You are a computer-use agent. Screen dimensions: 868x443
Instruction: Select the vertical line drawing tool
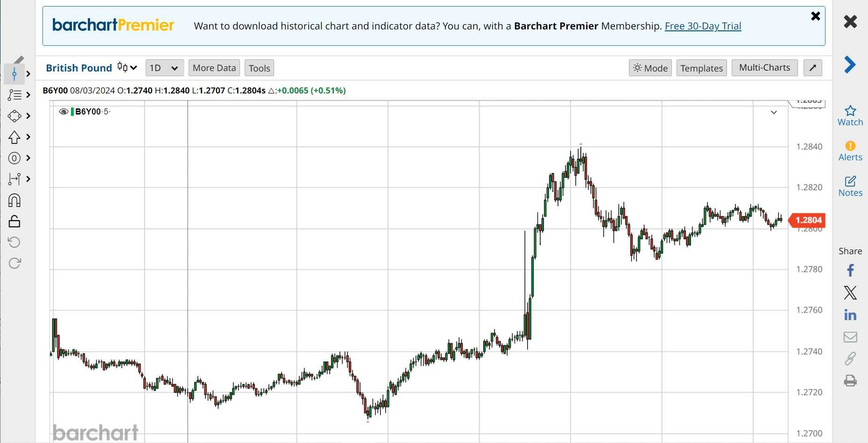click(x=14, y=74)
